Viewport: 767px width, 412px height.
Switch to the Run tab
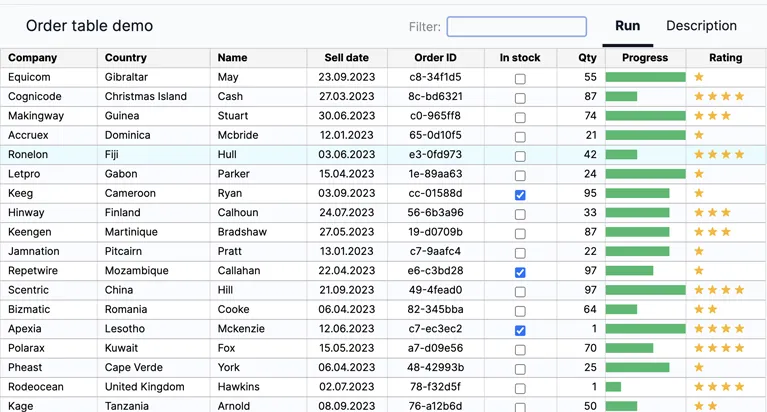(628, 26)
